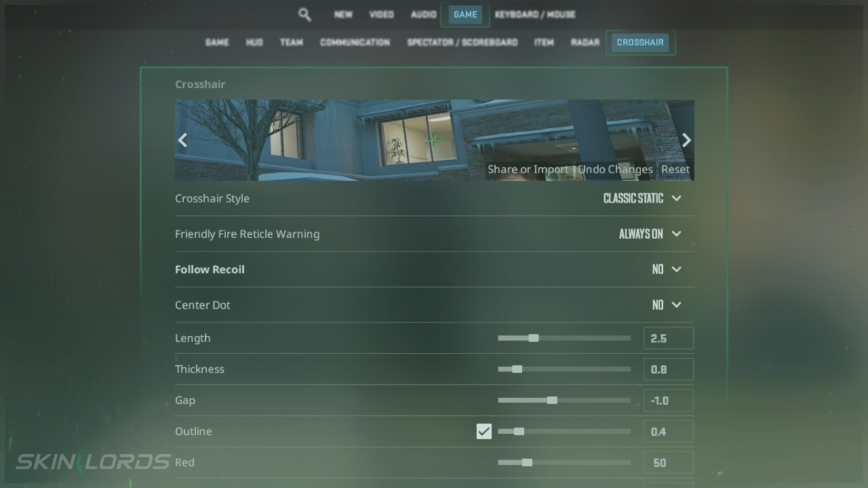Open Follow Recoil dropdown
Viewport: 868px width, 488px height.
(x=667, y=269)
